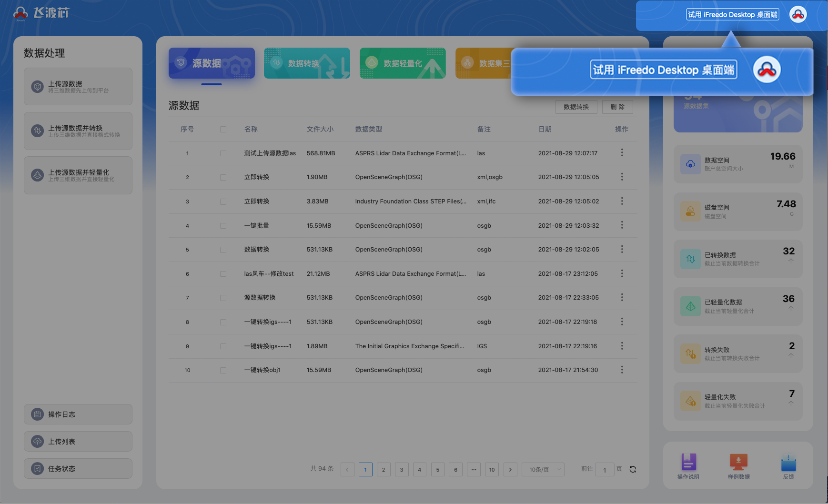Click the 568.81MB file size cell
The width and height of the screenshot is (828, 504).
coord(321,153)
